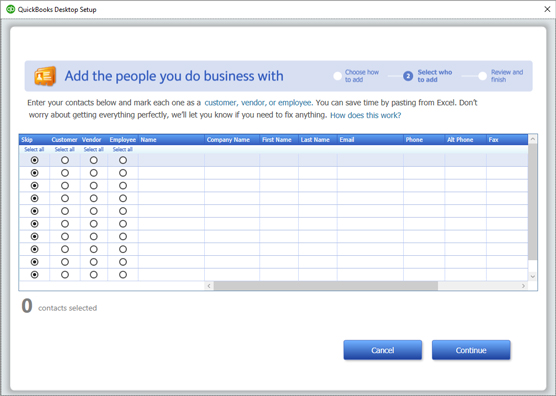Click the Customer column header
Image resolution: width=556 pixels, height=396 pixels.
coord(65,140)
